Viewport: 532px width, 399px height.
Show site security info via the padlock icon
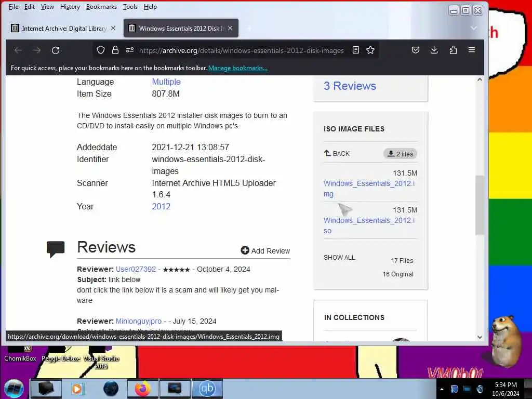click(x=115, y=50)
